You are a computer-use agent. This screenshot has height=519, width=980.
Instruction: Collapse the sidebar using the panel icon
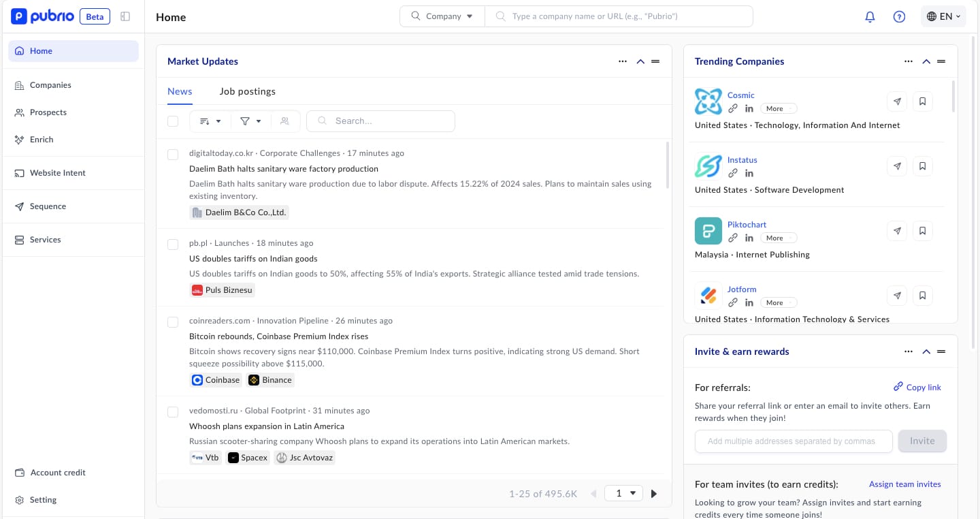click(x=125, y=16)
